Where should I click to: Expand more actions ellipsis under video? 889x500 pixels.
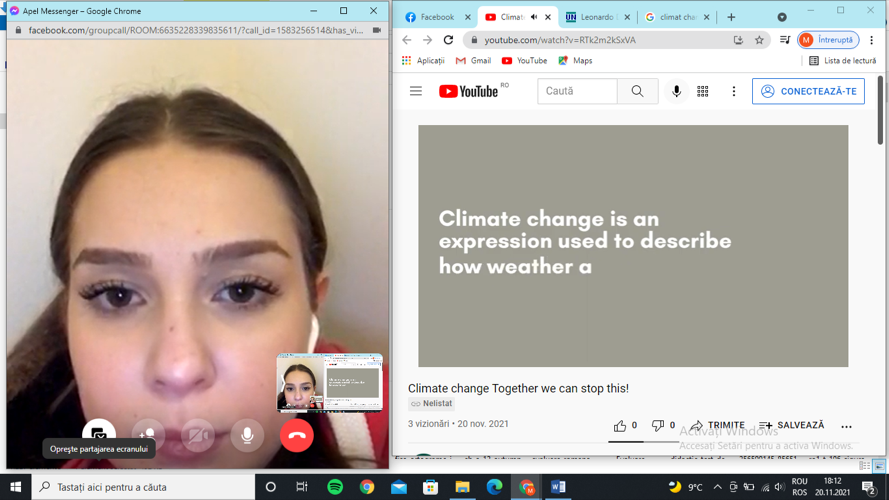(846, 426)
